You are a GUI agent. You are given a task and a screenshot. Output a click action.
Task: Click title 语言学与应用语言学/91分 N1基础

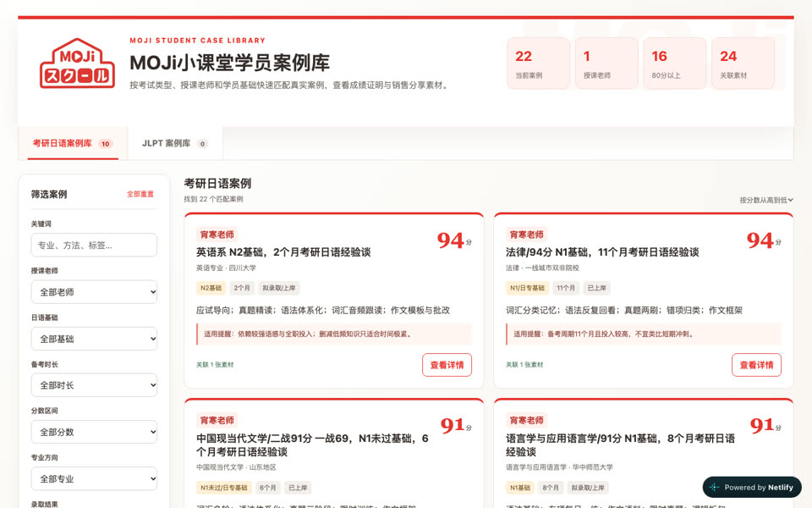[620, 444]
